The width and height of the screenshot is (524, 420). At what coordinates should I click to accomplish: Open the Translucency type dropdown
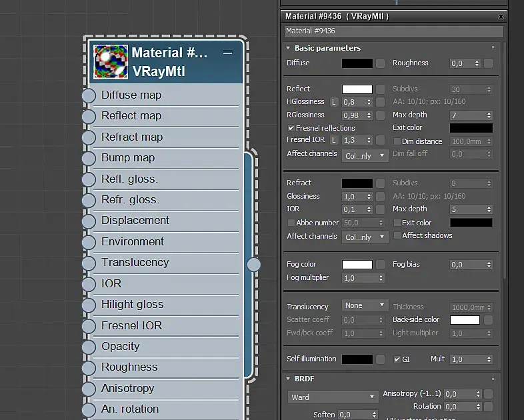click(365, 305)
